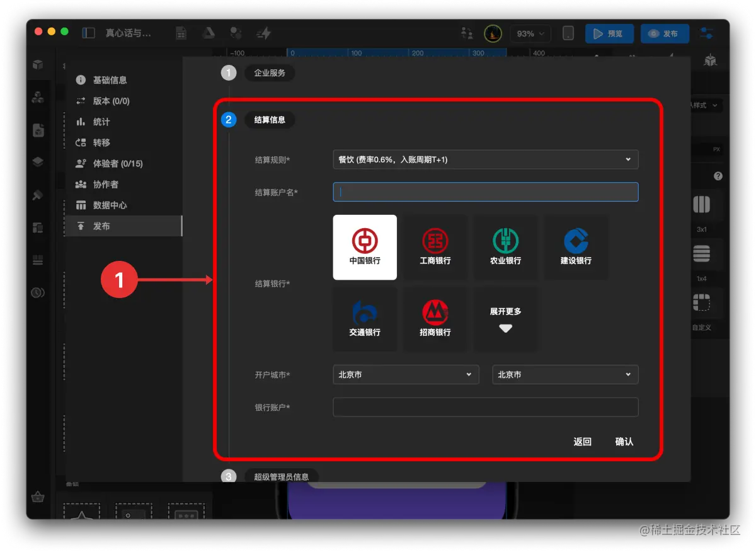Select 招商银行 bank option
Viewport: 756px width, 552px height.
pyautogui.click(x=435, y=319)
